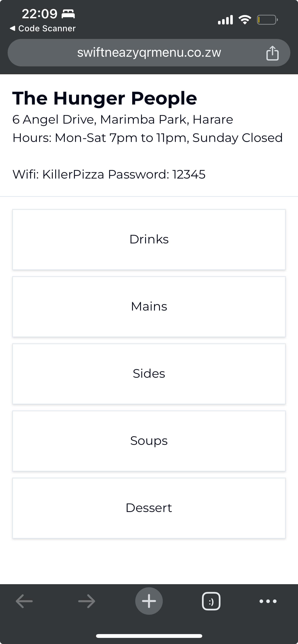Tap the swiftneazyqrmenu.co.zw address field
This screenshot has height=644, width=298.
point(149,53)
